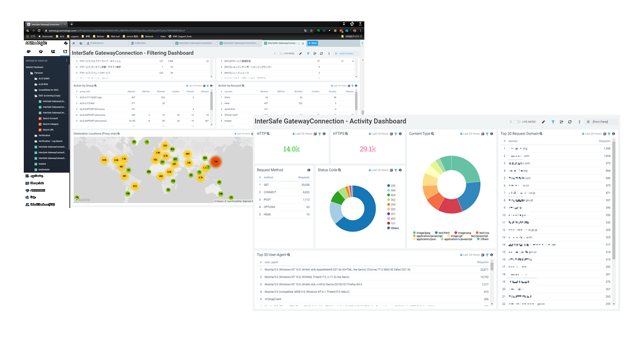Close the active InterSafe GatewayConnection tab

coord(303,43)
